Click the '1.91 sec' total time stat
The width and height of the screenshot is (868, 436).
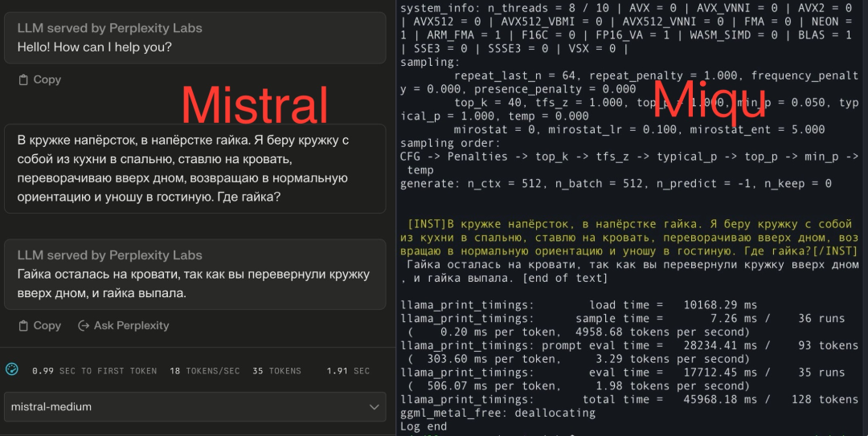click(347, 371)
